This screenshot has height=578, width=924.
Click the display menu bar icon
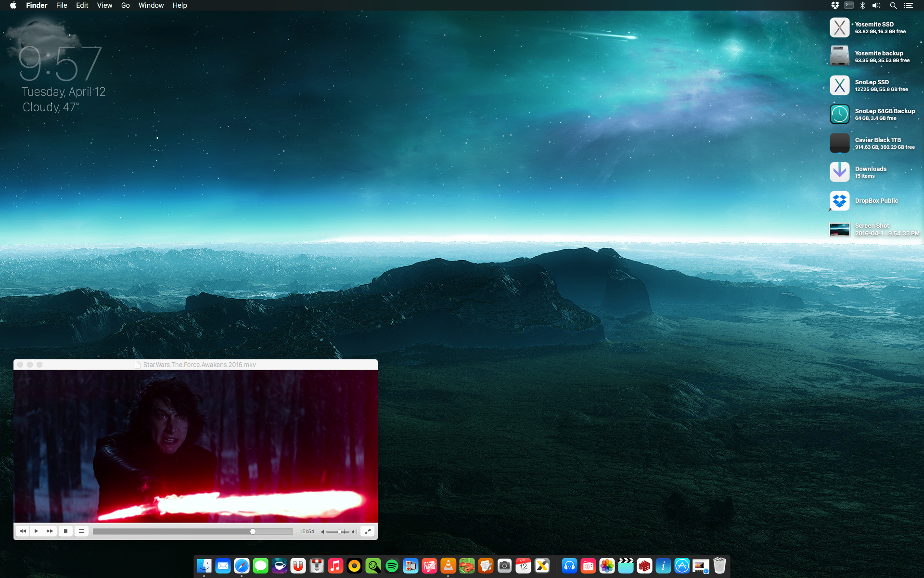(849, 5)
